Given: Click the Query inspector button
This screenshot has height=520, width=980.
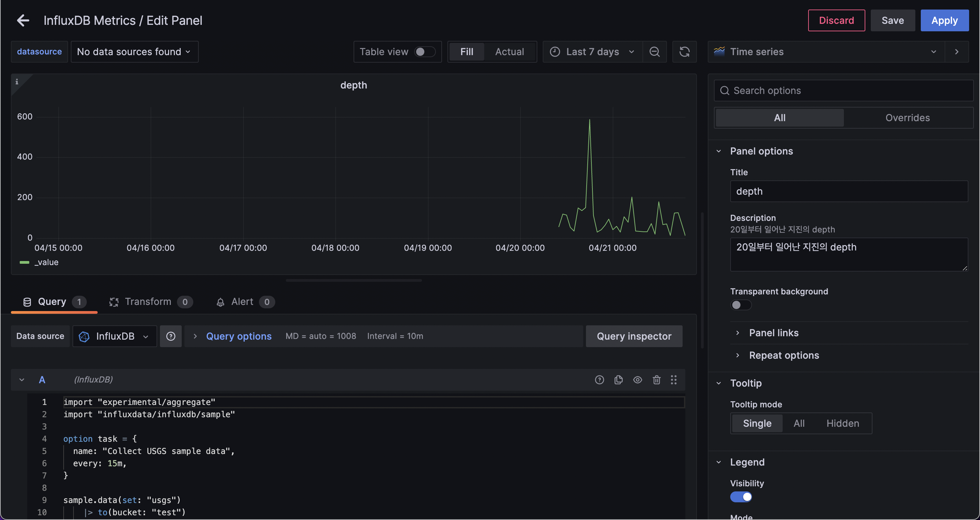Looking at the screenshot, I should pyautogui.click(x=634, y=335).
